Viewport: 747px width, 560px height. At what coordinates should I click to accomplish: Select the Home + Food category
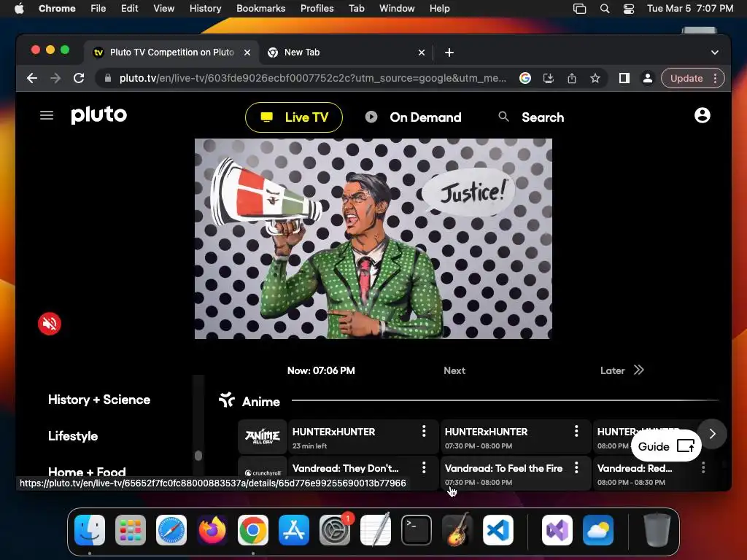click(88, 472)
